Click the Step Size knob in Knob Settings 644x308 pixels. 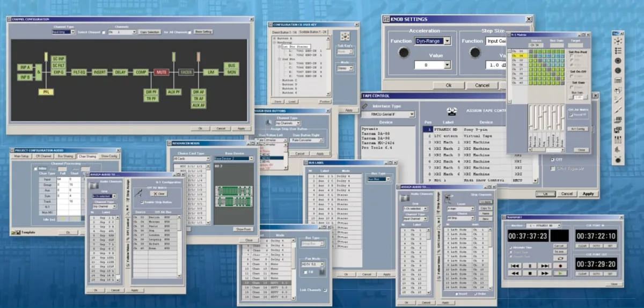coord(475,53)
